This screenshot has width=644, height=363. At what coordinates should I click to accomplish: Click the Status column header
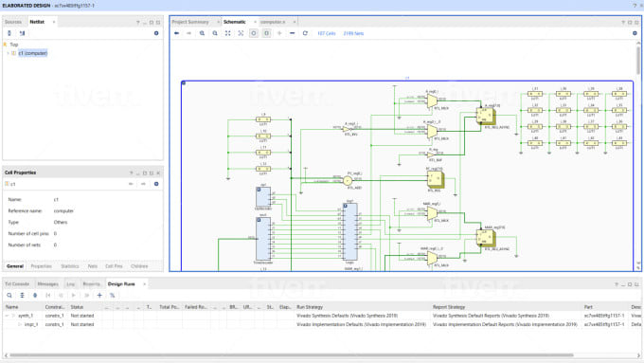pos(77,307)
